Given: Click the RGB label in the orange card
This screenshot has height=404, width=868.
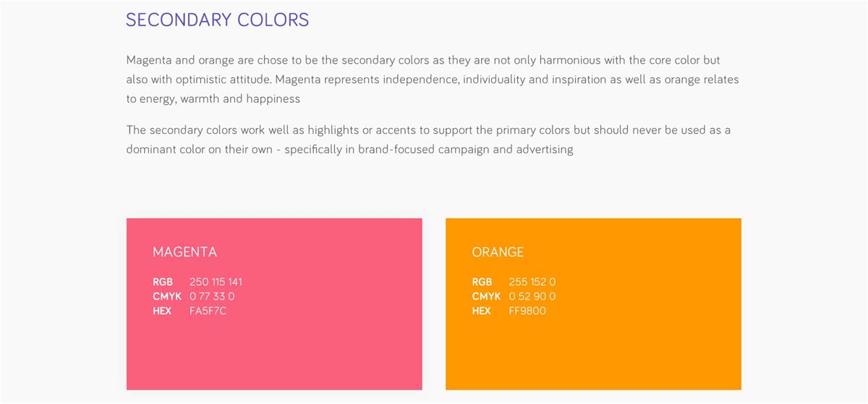Looking at the screenshot, I should coord(482,282).
